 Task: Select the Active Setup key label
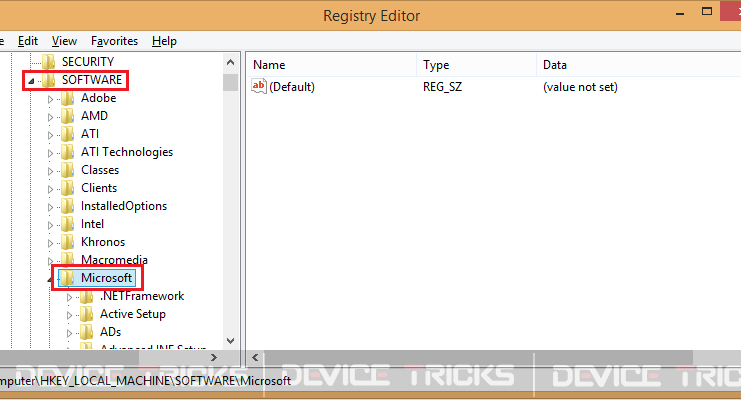click(x=133, y=314)
